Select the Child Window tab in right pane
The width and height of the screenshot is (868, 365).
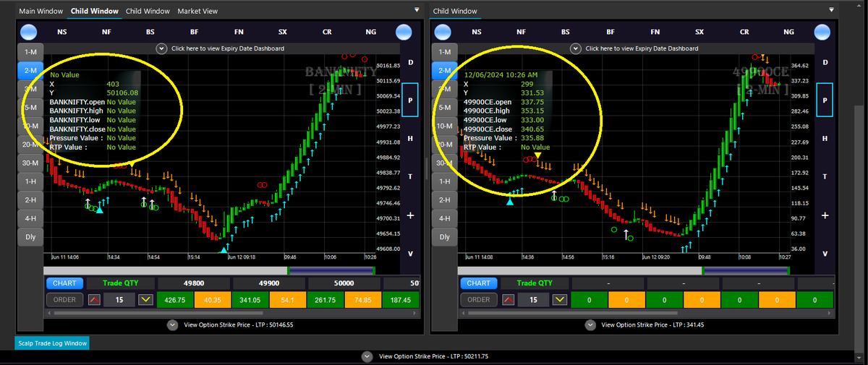click(x=455, y=11)
